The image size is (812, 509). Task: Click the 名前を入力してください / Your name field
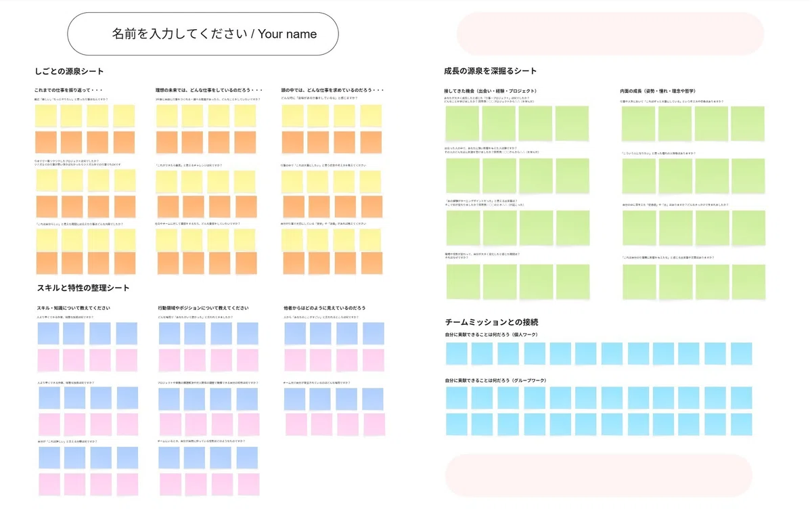[203, 34]
